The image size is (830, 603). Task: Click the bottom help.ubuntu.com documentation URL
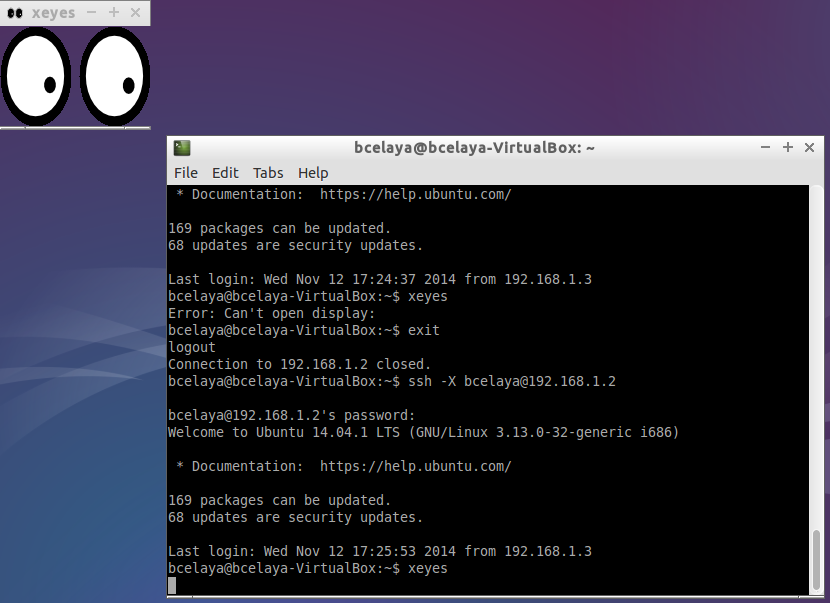[416, 466]
